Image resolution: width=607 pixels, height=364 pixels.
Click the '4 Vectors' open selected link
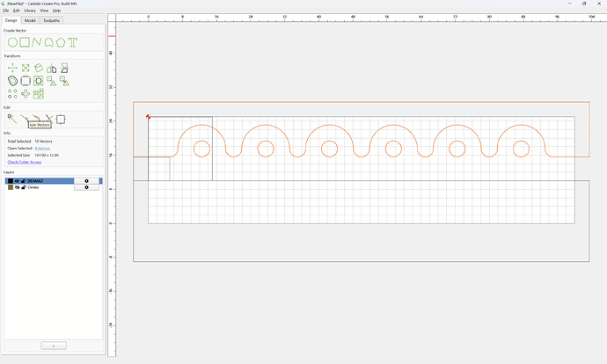[42, 149]
